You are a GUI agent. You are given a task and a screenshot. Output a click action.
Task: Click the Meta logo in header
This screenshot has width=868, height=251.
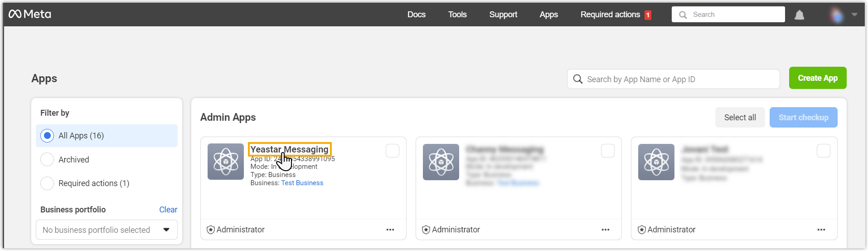click(30, 14)
